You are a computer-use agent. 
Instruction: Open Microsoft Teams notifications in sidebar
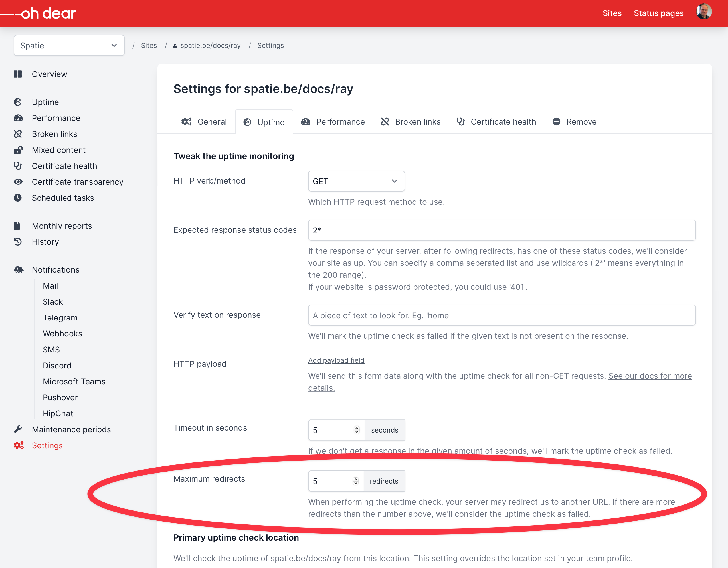point(74,382)
